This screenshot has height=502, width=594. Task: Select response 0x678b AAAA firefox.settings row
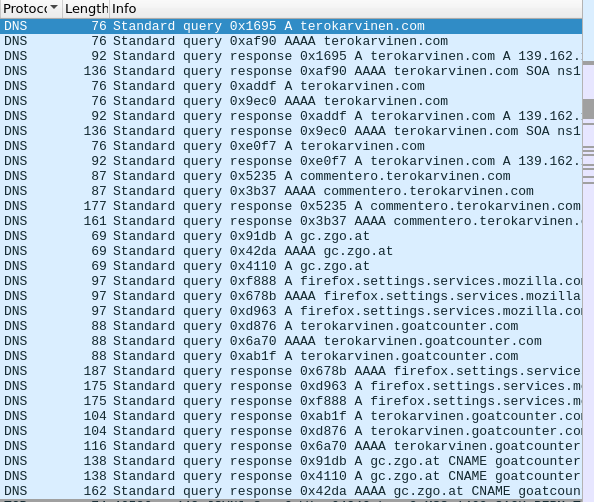[291, 371]
